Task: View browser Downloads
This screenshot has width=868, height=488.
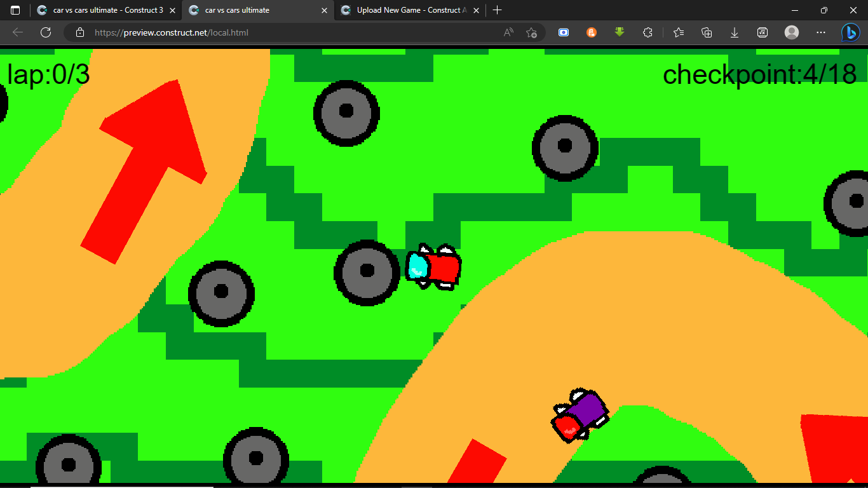Action: point(734,32)
